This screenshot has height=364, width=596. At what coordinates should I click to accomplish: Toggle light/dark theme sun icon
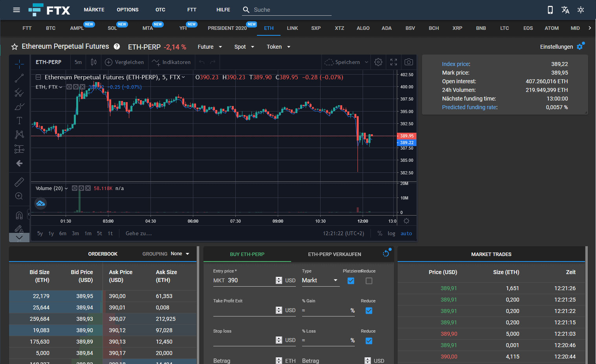581,10
